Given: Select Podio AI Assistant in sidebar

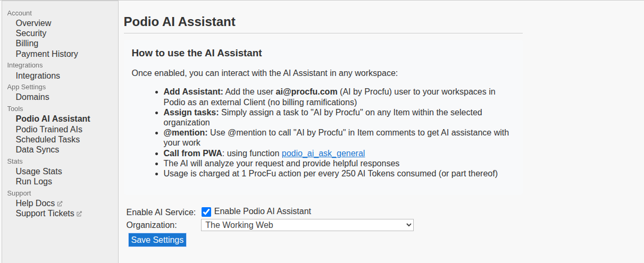Looking at the screenshot, I should (53, 119).
